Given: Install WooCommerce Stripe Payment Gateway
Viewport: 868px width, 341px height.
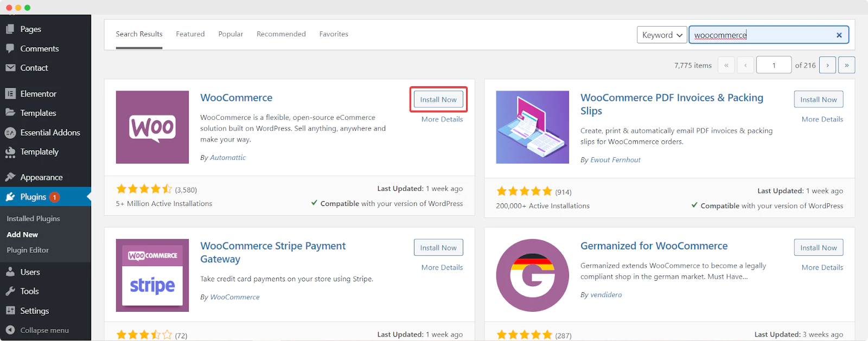Looking at the screenshot, I should click(x=438, y=248).
